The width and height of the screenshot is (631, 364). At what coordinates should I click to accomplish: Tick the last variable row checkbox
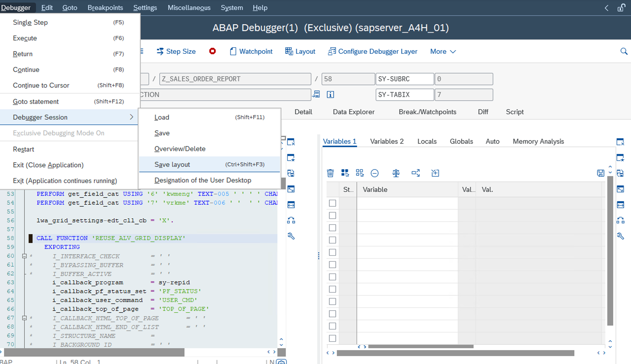[332, 338]
